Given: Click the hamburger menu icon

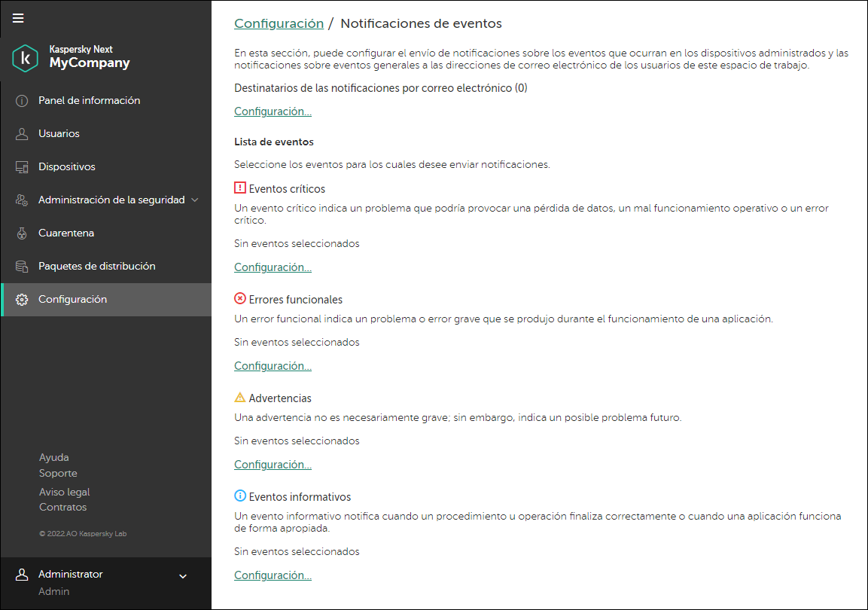Looking at the screenshot, I should tap(17, 17).
